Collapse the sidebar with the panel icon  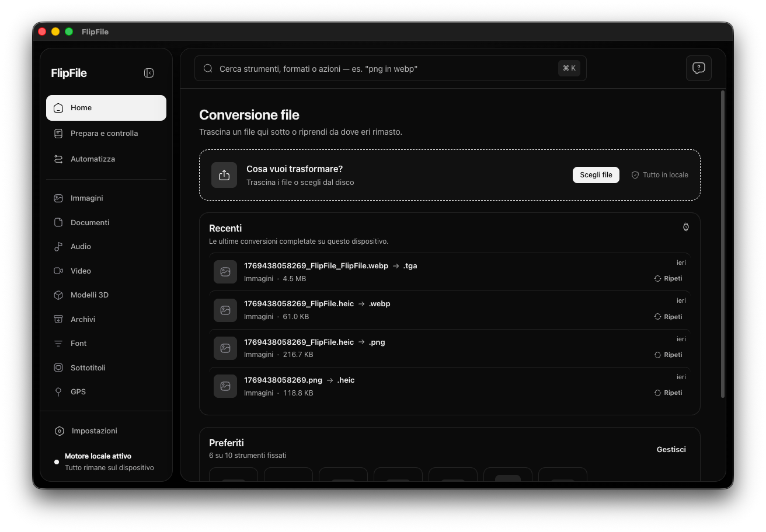pyautogui.click(x=149, y=73)
